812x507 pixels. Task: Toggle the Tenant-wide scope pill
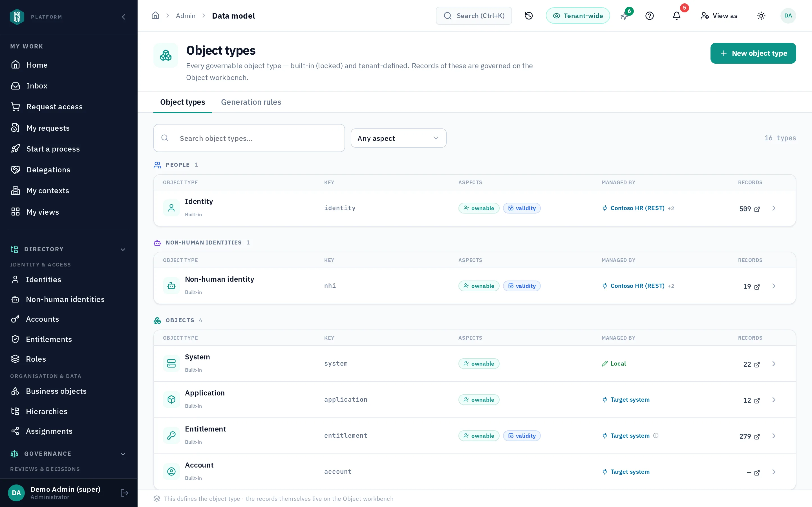click(577, 16)
